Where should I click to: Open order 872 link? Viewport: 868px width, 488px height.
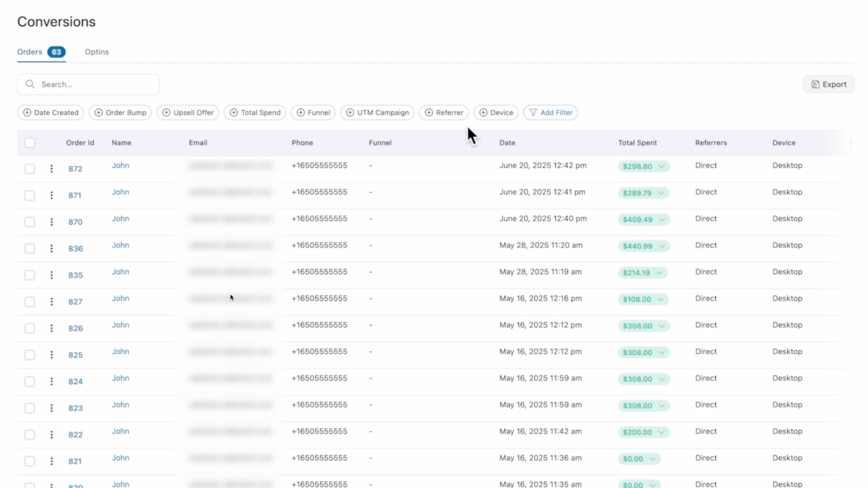click(x=75, y=169)
